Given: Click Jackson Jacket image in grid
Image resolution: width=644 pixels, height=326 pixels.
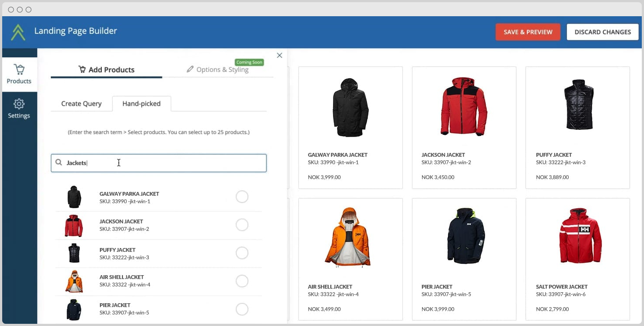Looking at the screenshot, I should click(x=464, y=106).
